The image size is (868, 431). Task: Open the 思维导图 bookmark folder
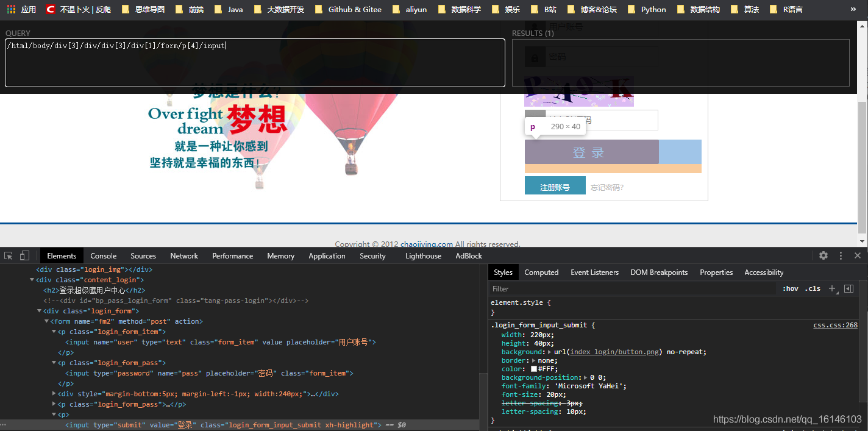143,10
